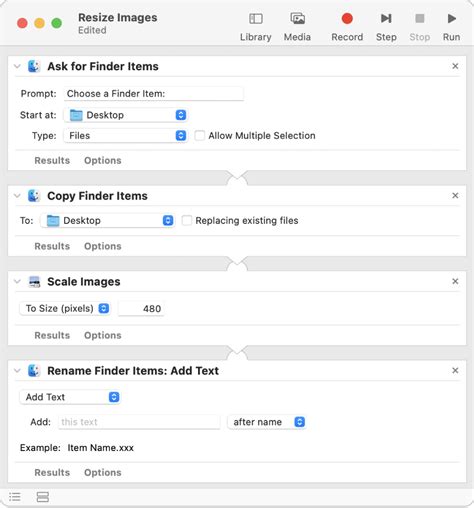The width and height of the screenshot is (474, 508).
Task: Open the after name position dropdown
Action: [267, 422]
